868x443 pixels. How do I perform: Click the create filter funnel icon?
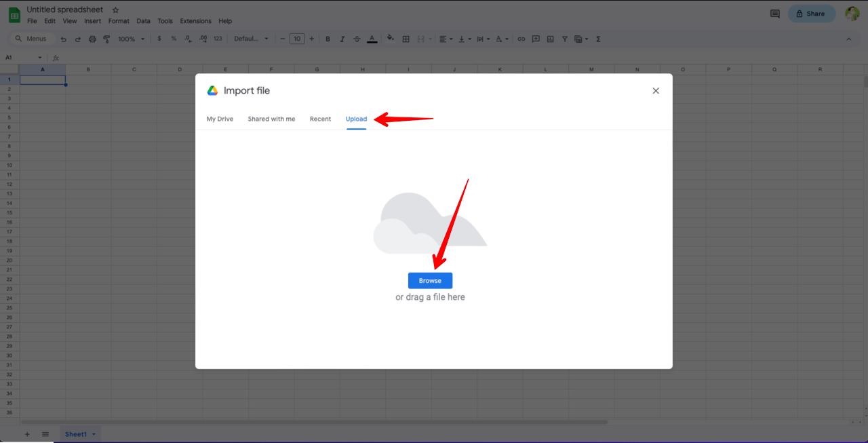click(564, 39)
